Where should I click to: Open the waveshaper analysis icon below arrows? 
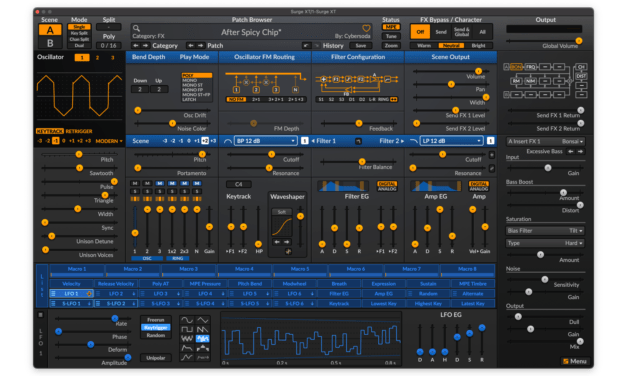(x=288, y=251)
